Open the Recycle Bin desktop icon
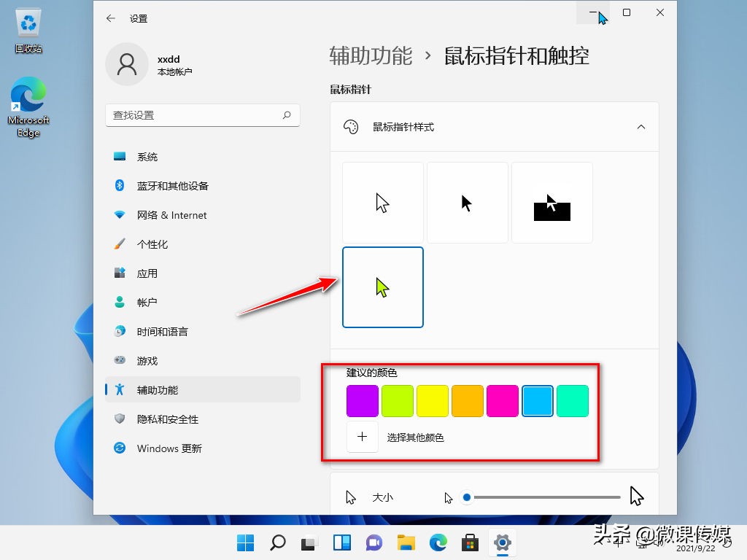The height and width of the screenshot is (560, 747). (28, 31)
